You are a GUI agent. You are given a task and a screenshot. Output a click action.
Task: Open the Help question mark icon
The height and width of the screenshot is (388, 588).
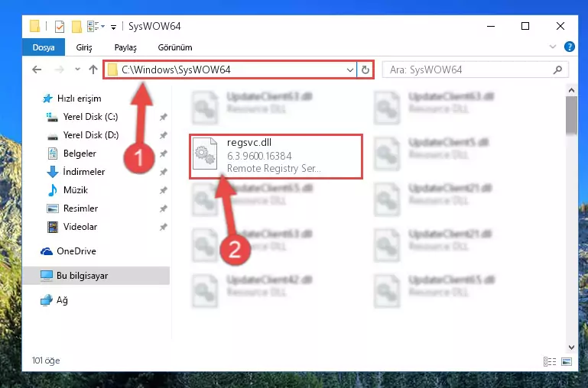tap(569, 47)
